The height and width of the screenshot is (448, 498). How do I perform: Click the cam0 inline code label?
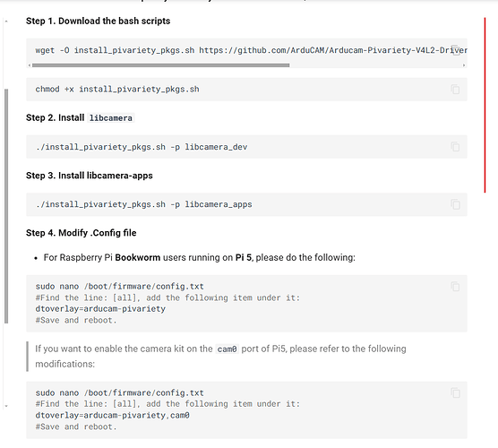227,349
